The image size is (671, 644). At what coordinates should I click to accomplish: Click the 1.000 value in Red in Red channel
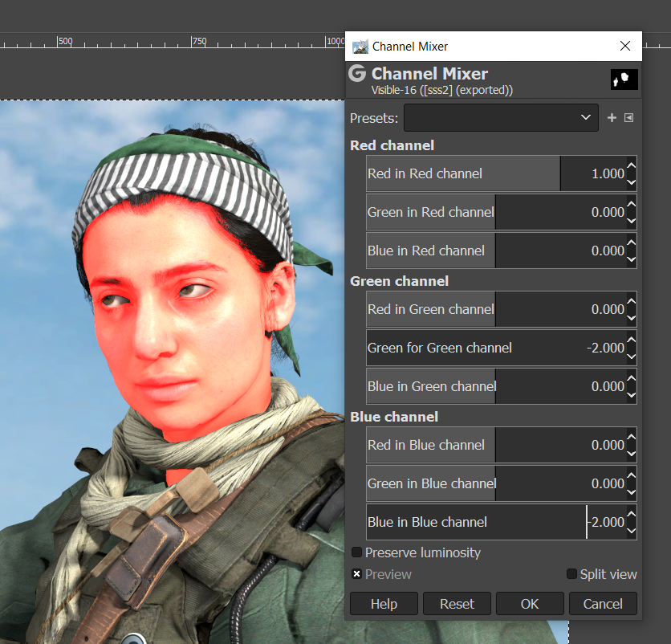[608, 173]
